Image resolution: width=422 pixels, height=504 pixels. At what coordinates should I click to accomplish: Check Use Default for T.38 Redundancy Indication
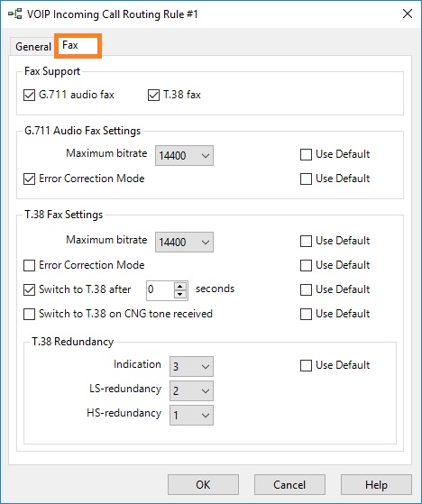pyautogui.click(x=306, y=365)
